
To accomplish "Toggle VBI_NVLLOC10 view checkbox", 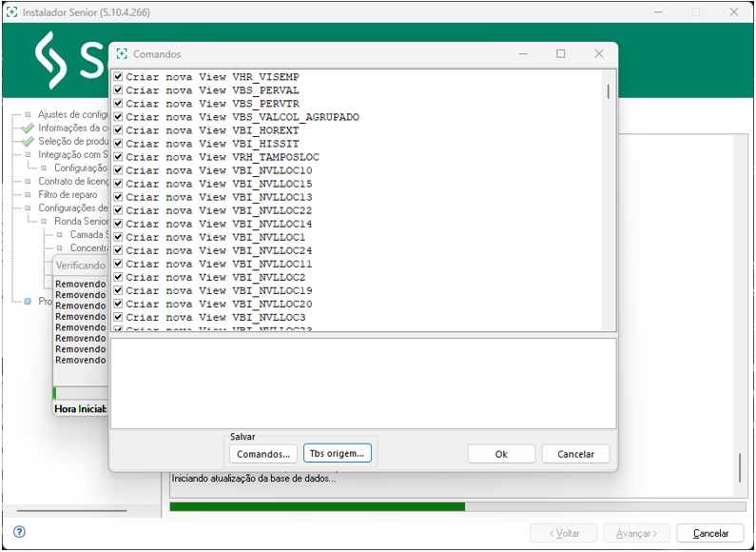I will click(x=118, y=169).
